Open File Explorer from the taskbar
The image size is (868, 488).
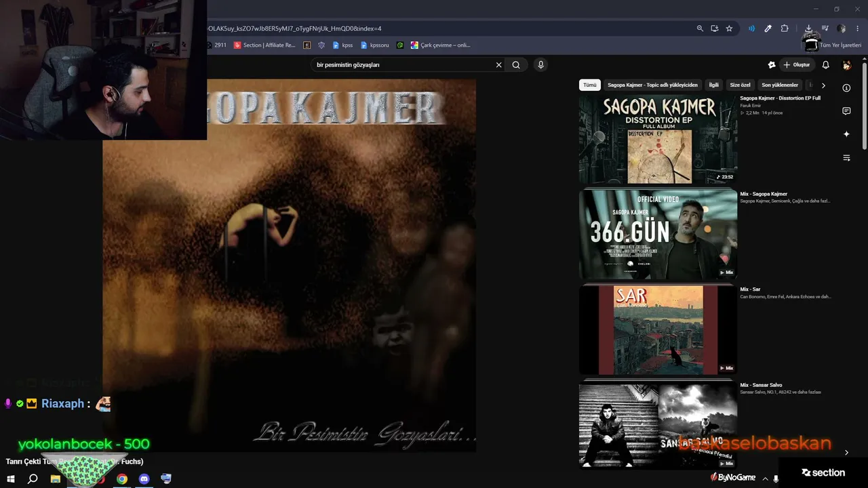(x=56, y=479)
